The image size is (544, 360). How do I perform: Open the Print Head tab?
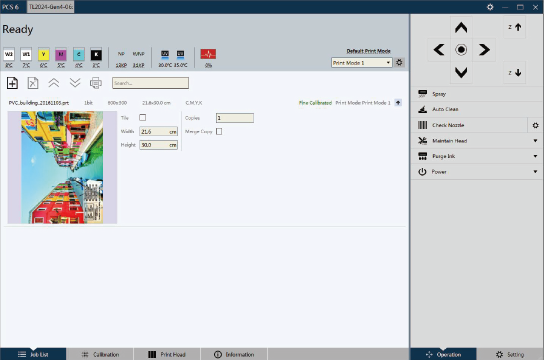coord(167,354)
